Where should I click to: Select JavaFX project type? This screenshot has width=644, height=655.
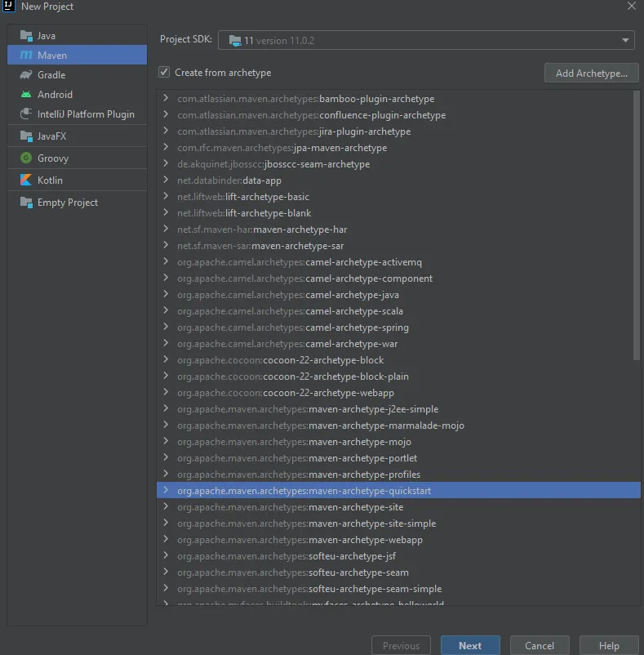coord(78,136)
